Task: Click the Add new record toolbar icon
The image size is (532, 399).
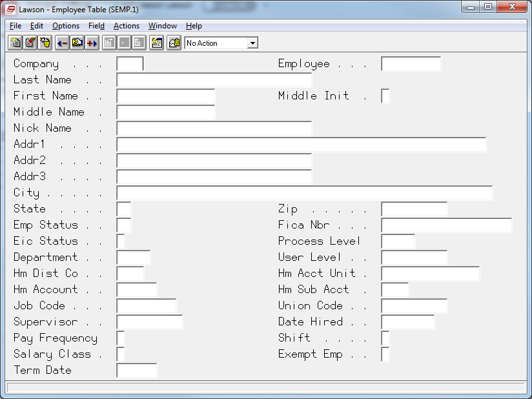Action: [15, 43]
